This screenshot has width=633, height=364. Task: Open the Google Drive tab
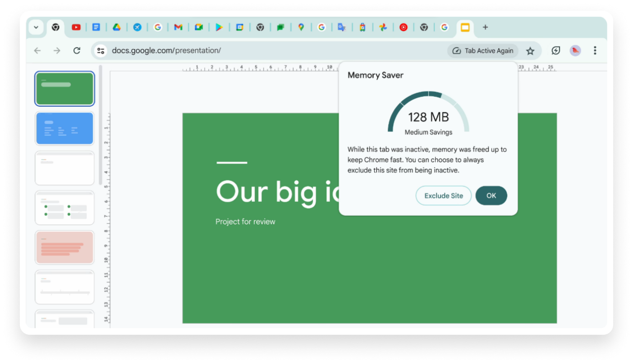pos(116,27)
